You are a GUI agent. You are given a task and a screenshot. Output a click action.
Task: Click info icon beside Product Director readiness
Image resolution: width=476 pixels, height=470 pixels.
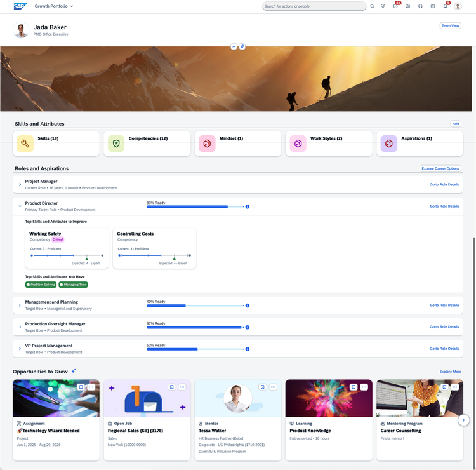248,206
